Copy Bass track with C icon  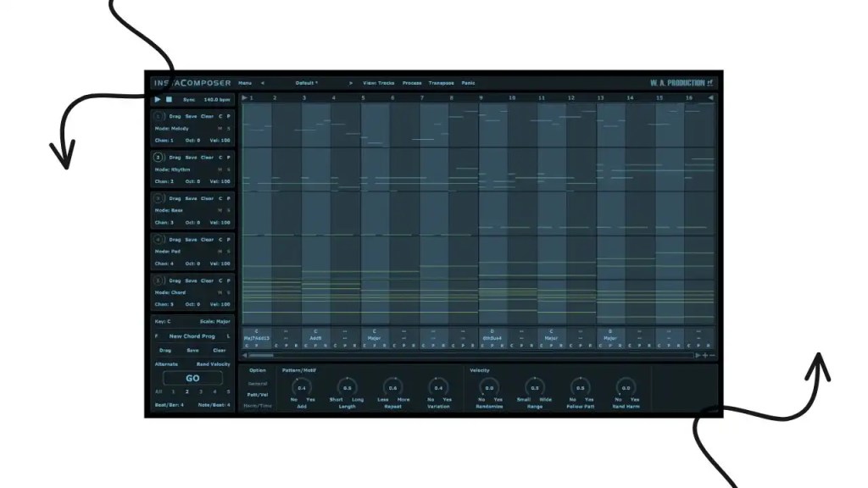220,198
